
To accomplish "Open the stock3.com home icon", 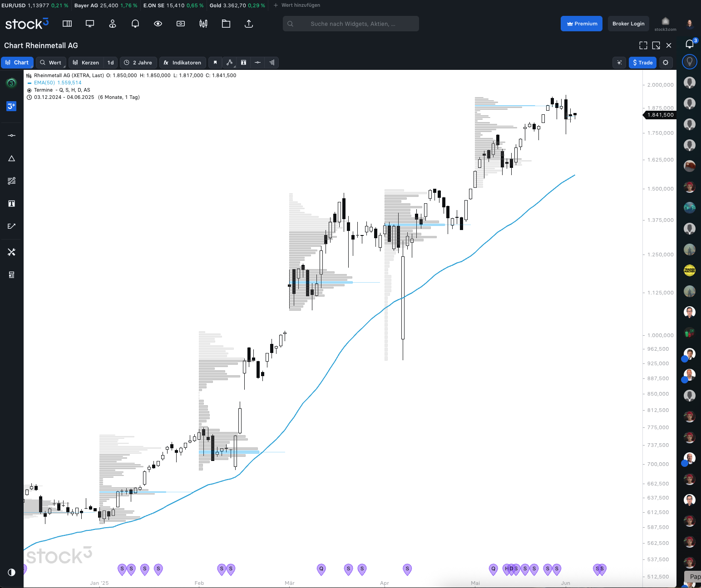I will 665,24.
